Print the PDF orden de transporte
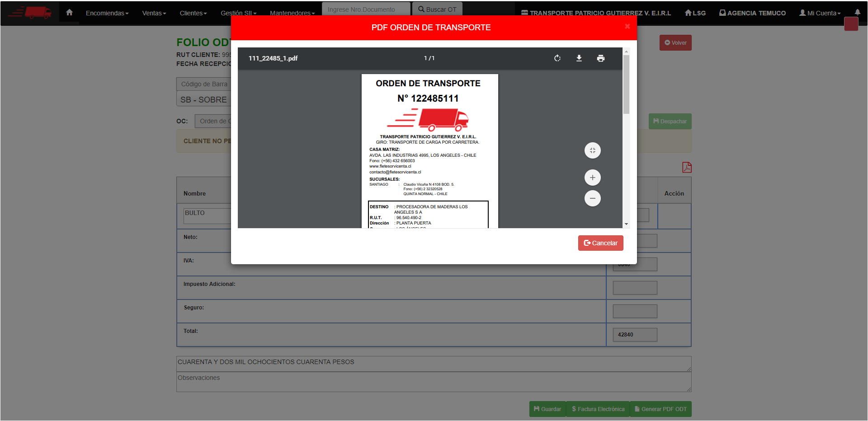This screenshot has height=421, width=868. [601, 58]
